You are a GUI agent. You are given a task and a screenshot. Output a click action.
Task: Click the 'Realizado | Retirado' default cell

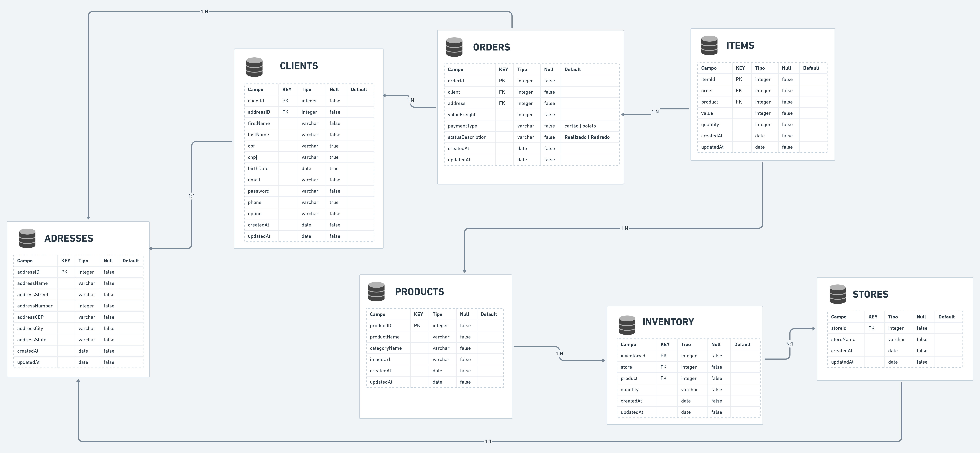coord(587,137)
